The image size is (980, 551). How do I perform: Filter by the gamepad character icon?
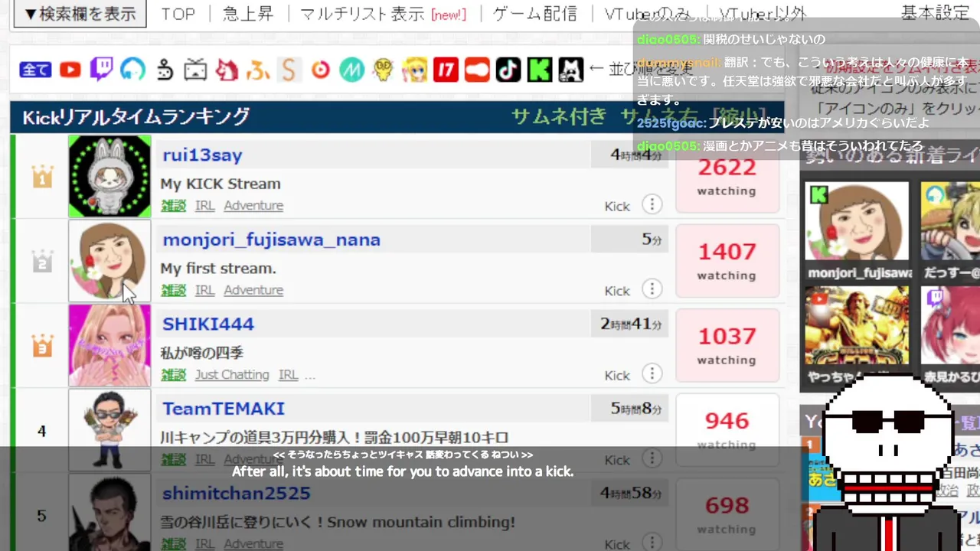[165, 70]
